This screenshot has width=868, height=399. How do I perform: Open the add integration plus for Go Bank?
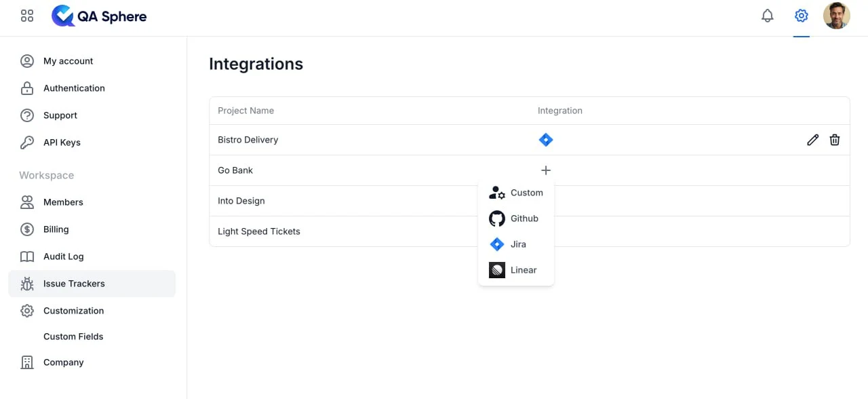point(546,170)
